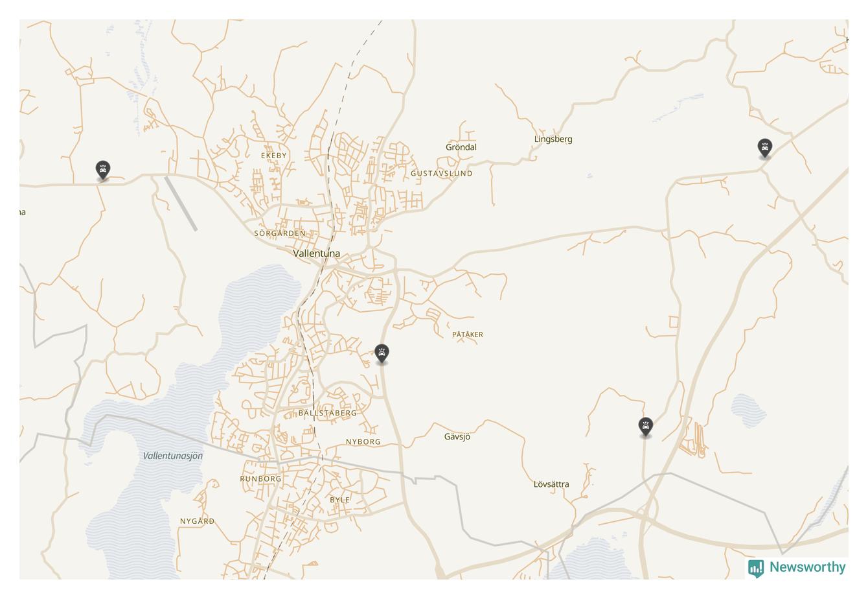Viewport: 868px width, 599px height.
Task: Click the car marker near Påtåker
Action: coord(382,354)
